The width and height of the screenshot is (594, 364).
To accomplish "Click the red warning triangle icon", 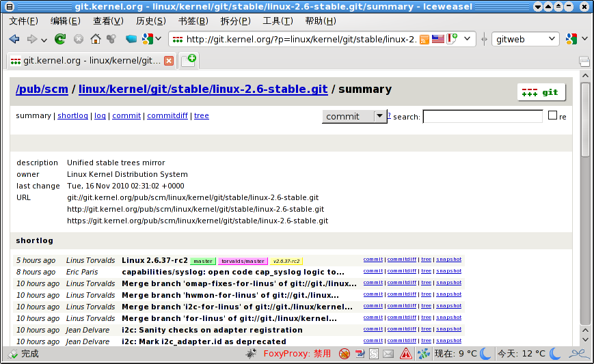I will (406, 353).
